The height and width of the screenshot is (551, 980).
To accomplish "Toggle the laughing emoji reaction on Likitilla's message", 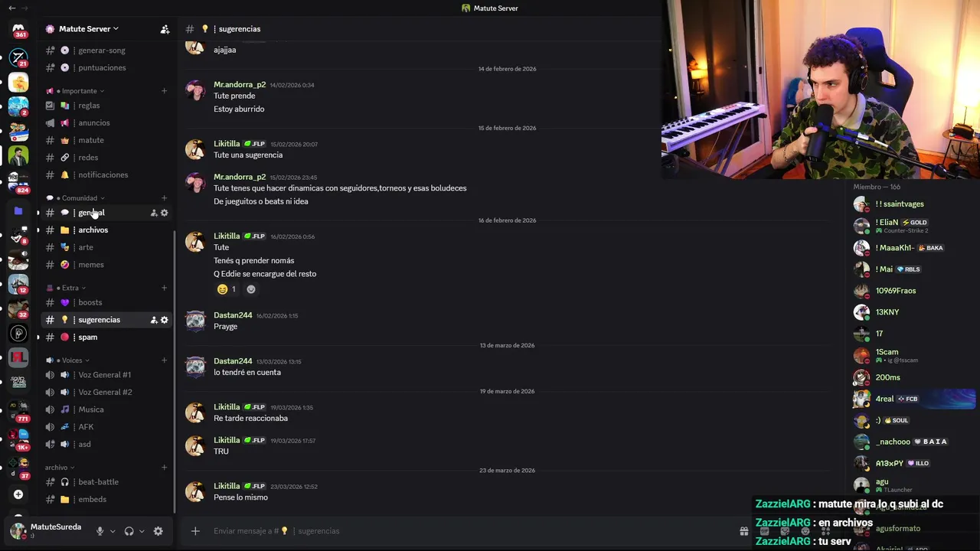I will click(x=226, y=289).
